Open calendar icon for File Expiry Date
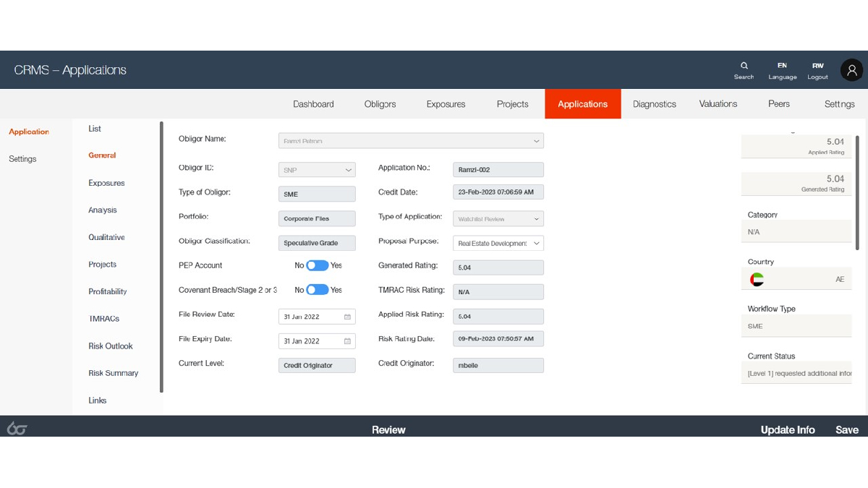 point(347,341)
